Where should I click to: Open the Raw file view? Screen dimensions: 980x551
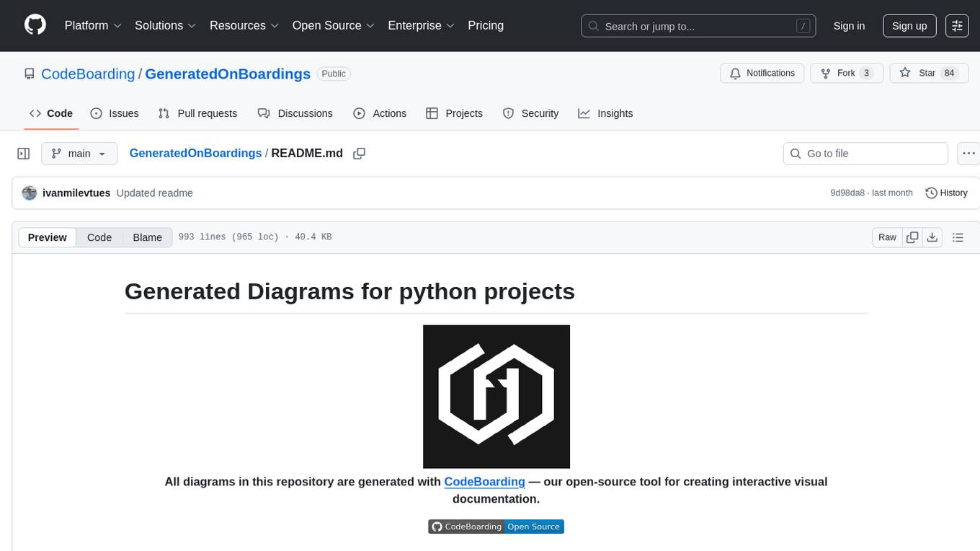pos(887,237)
